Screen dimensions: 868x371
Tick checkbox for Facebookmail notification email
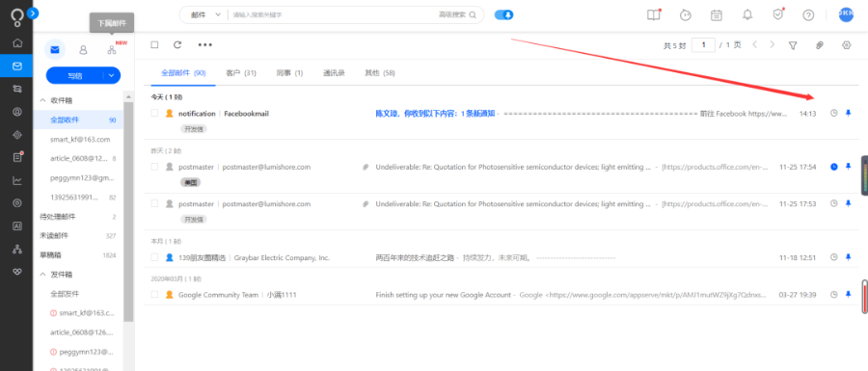click(154, 113)
